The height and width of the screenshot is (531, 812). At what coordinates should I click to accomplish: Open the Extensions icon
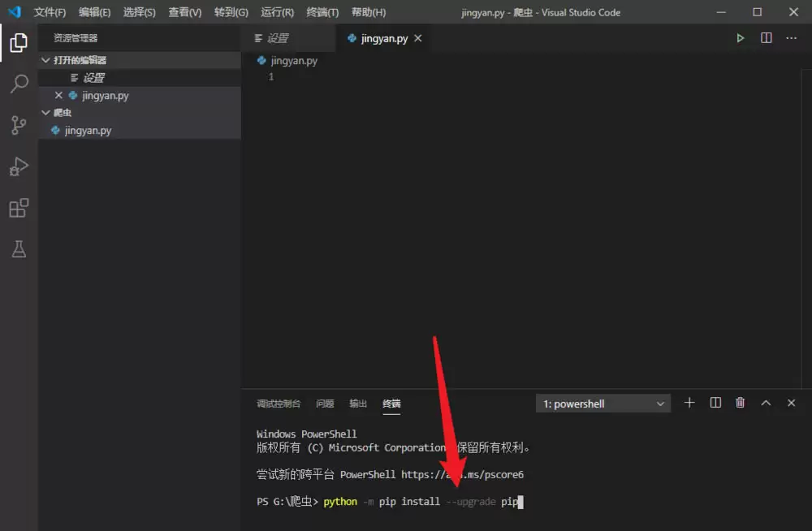pos(18,208)
